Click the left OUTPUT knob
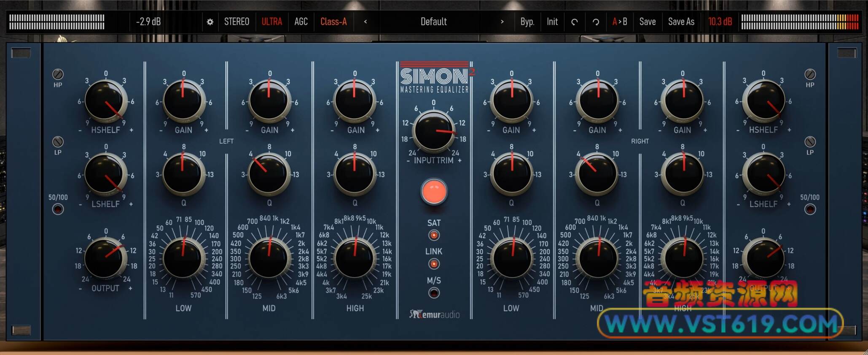Viewport: 868px width, 355px height. point(105,258)
